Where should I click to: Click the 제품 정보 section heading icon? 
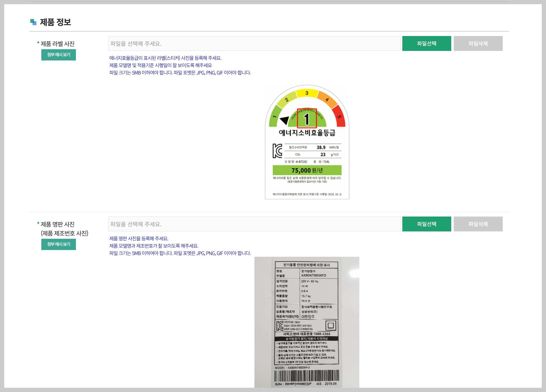pos(33,22)
